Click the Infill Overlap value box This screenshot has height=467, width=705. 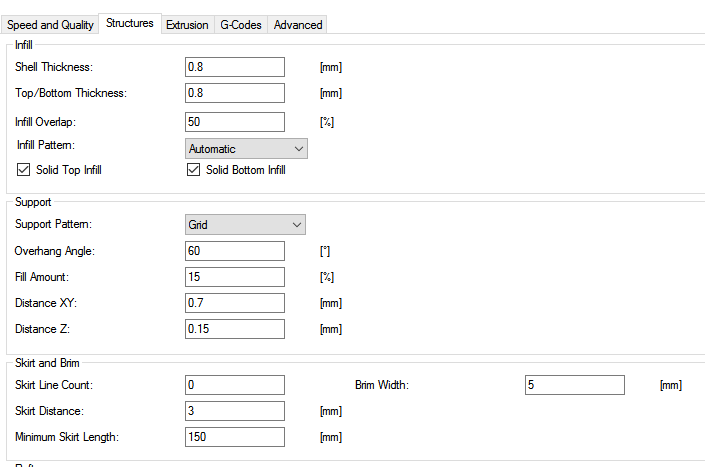tap(235, 122)
